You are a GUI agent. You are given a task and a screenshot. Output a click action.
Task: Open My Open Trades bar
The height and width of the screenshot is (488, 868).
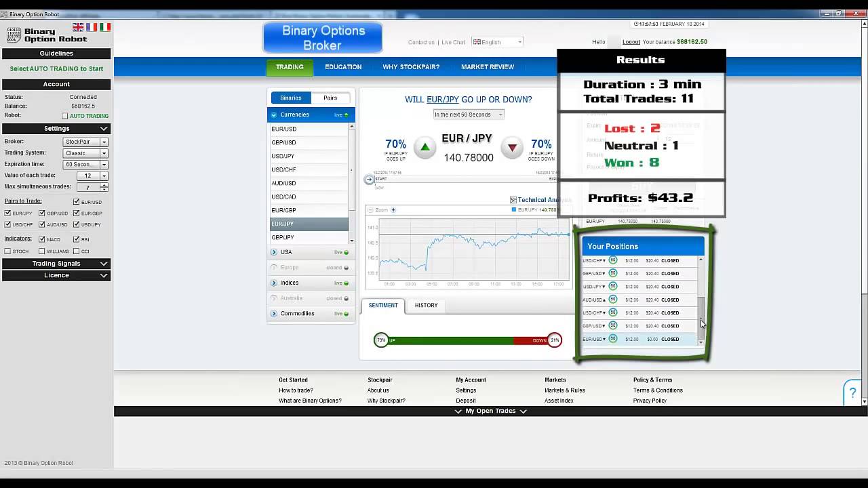(490, 411)
